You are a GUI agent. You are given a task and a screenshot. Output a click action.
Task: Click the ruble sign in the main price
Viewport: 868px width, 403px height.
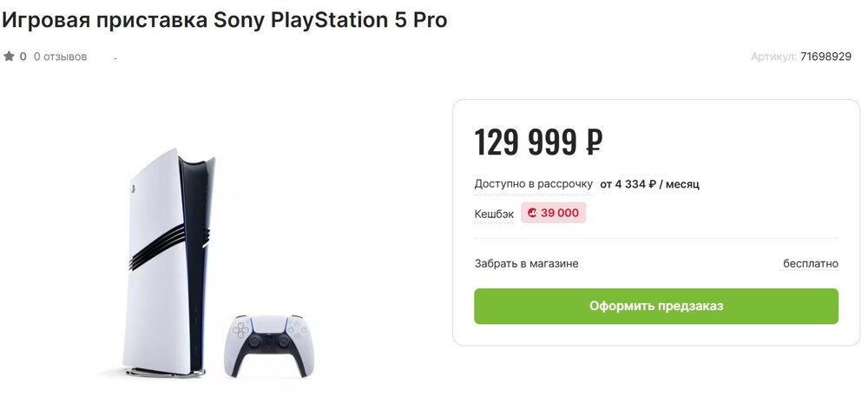(593, 142)
